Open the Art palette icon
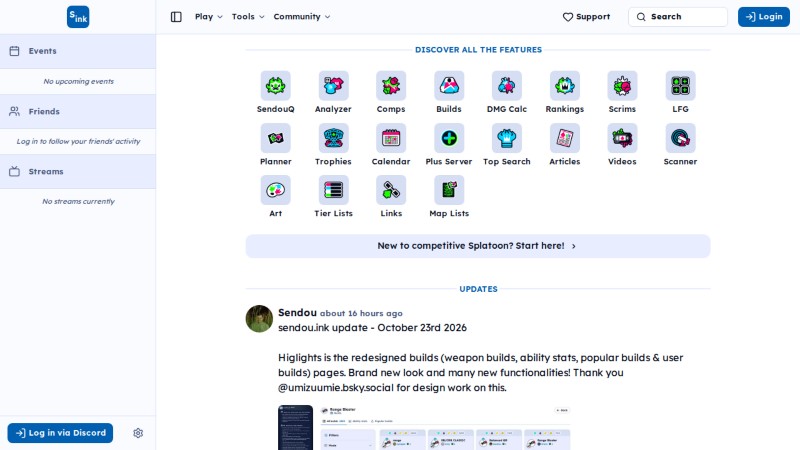The width and height of the screenshot is (800, 450). click(x=276, y=190)
